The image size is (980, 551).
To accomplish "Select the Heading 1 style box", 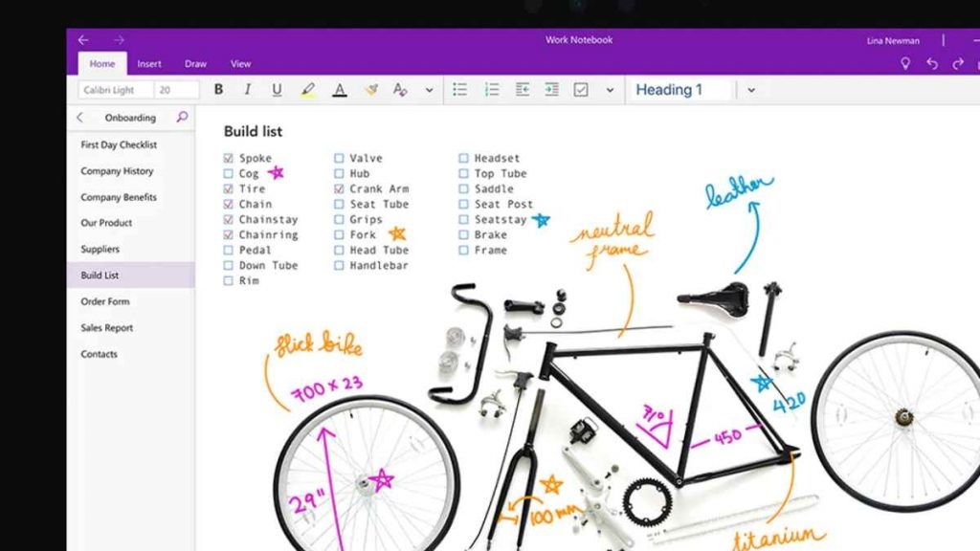I will 680,90.
